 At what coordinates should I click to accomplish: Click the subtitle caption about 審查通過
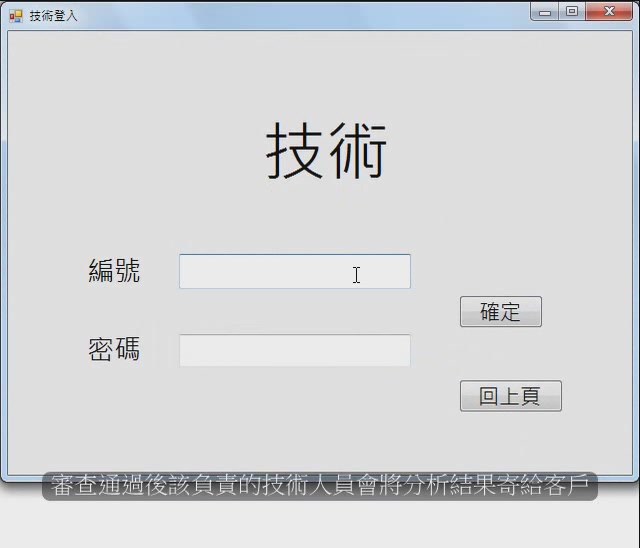pos(320,486)
